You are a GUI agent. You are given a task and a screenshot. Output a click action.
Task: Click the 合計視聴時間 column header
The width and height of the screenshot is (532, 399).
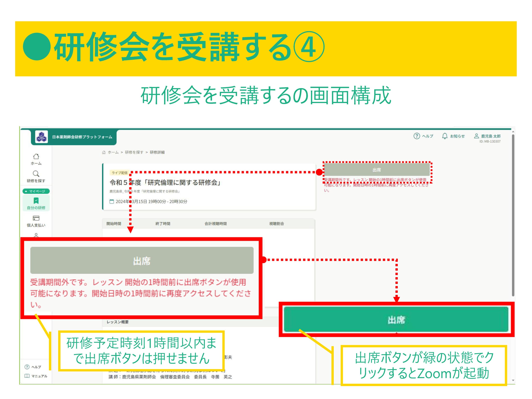(216, 224)
